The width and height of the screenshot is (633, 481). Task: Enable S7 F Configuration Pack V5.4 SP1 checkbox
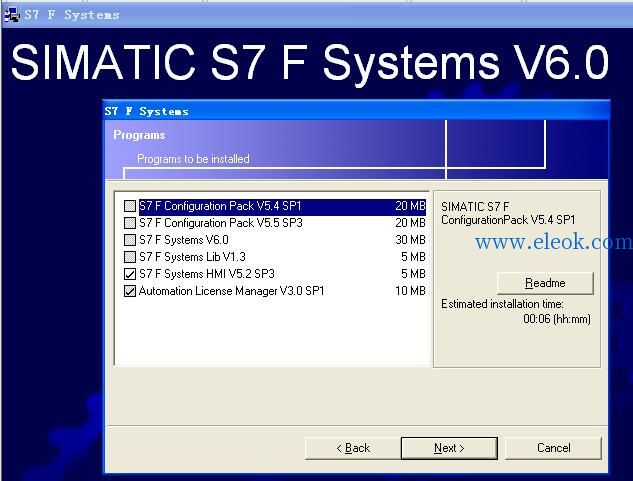click(130, 206)
